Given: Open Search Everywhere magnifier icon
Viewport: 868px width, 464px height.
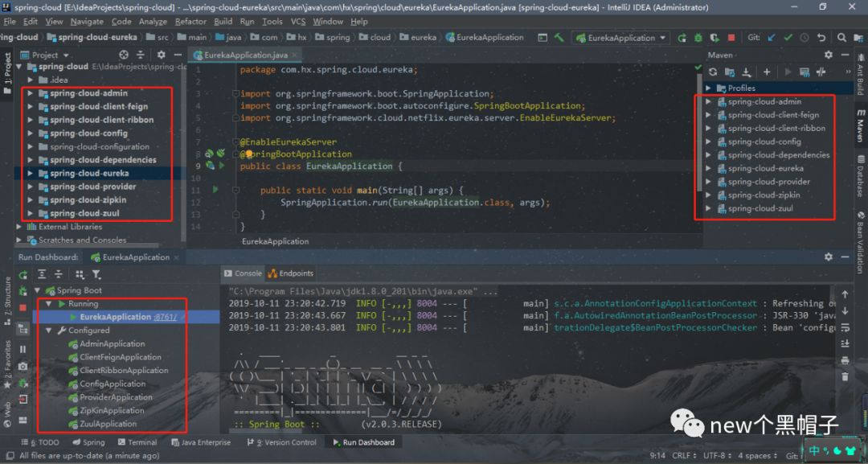Looking at the screenshot, I should 841,38.
